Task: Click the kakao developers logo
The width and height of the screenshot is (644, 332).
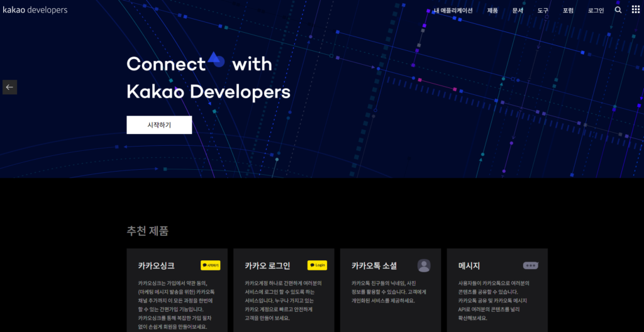Action: tap(35, 10)
